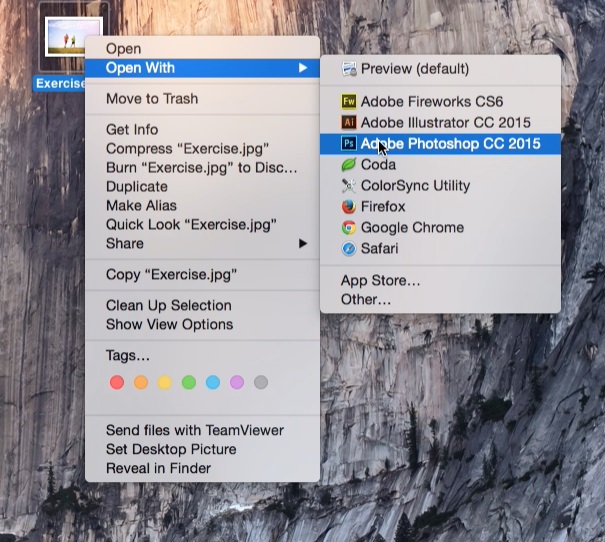Viewport: 605px width, 542px height.
Task: Open with ColorSync Utility
Action: coord(440,186)
